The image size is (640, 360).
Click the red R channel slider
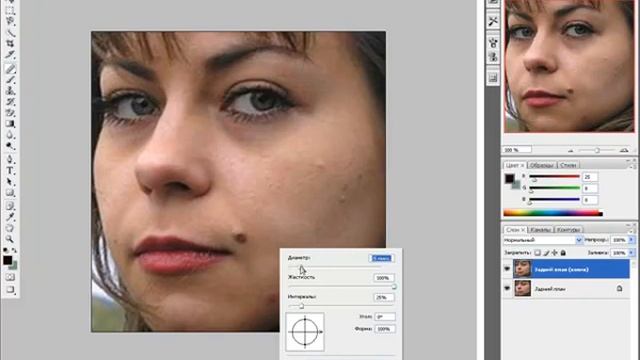click(x=555, y=177)
